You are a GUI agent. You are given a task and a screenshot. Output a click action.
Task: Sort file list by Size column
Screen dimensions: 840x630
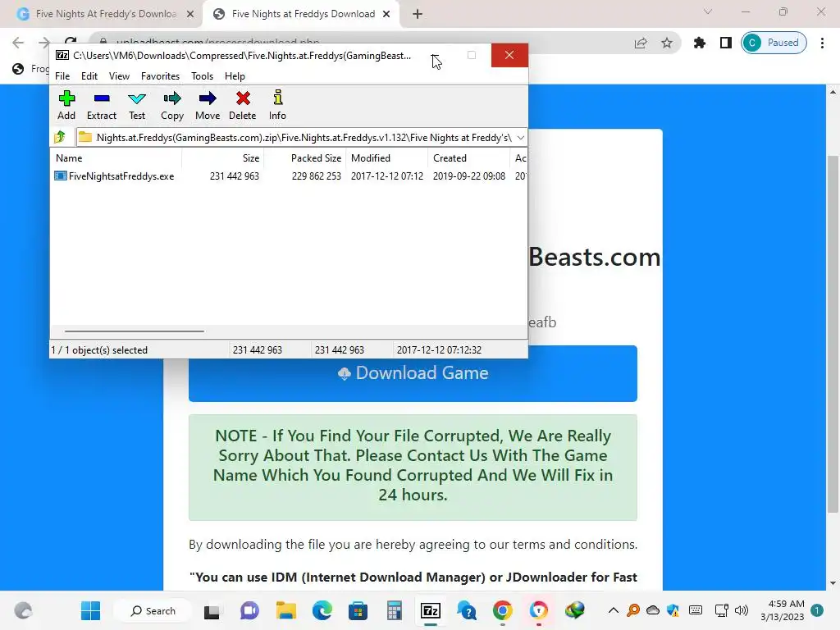click(x=223, y=158)
